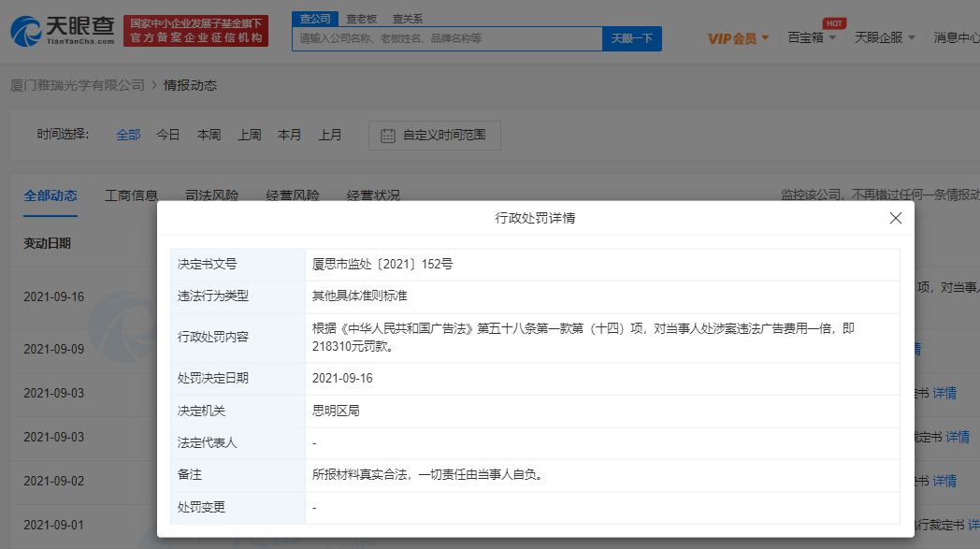The height and width of the screenshot is (549, 980).
Task: Focus the company name search field
Action: 447,38
